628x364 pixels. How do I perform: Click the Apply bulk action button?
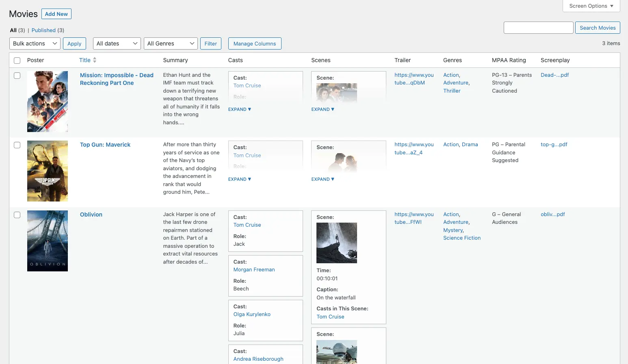coord(74,43)
